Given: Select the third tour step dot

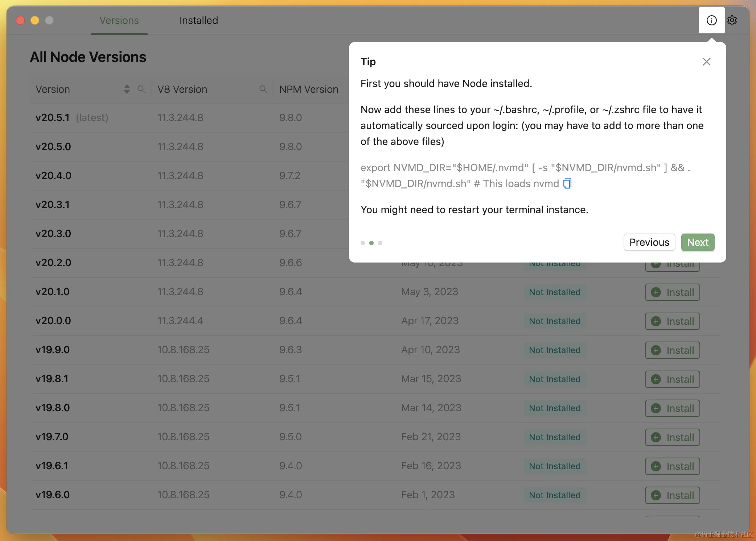Looking at the screenshot, I should tap(380, 243).
